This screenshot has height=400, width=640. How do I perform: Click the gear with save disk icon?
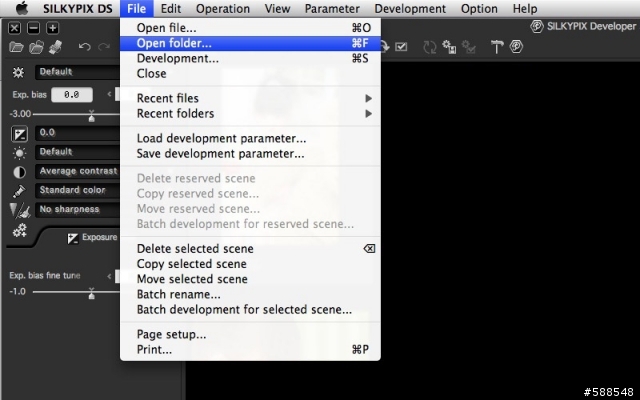(x=449, y=47)
